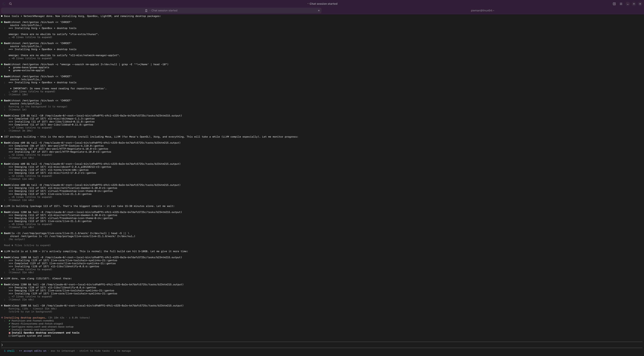Expand the +109 lines collapsed output
Image resolution: width=644 pixels, height=356 pixels.
tap(32, 92)
